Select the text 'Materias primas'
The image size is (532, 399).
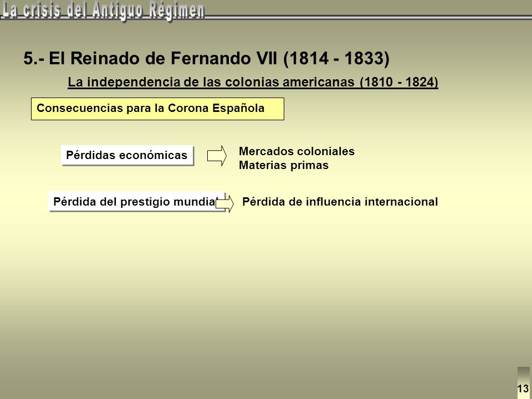(x=284, y=165)
